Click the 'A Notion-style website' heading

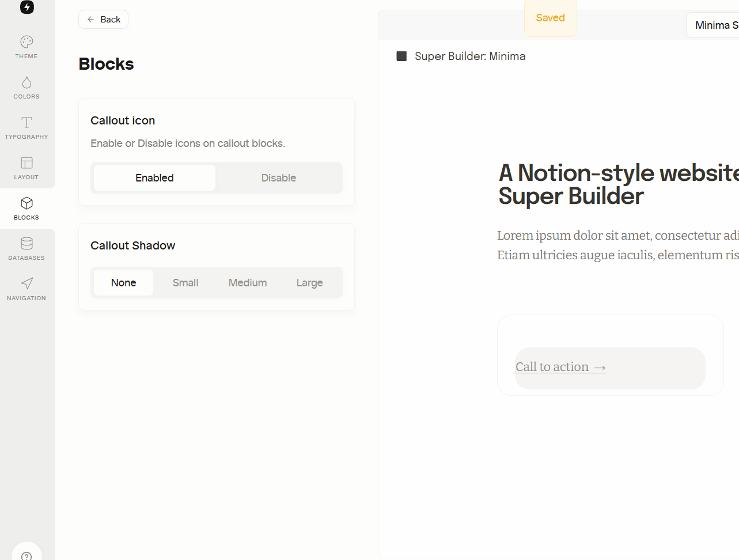tap(619, 184)
